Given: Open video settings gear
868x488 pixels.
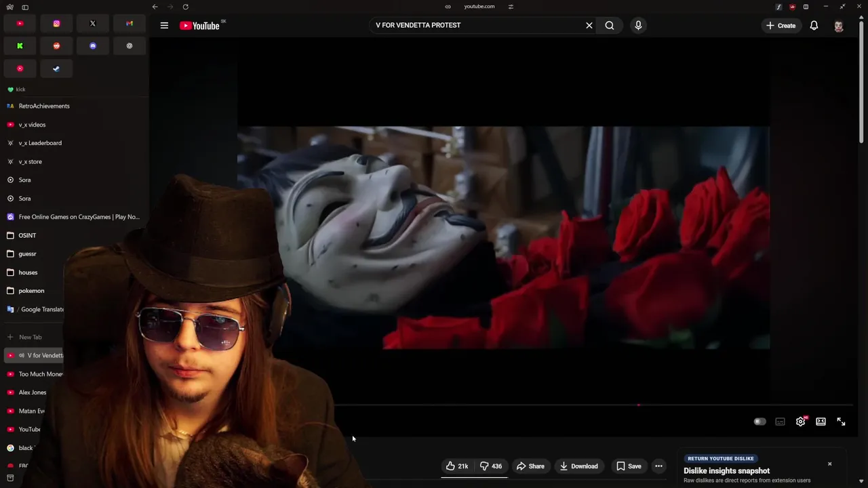Looking at the screenshot, I should click(x=801, y=422).
